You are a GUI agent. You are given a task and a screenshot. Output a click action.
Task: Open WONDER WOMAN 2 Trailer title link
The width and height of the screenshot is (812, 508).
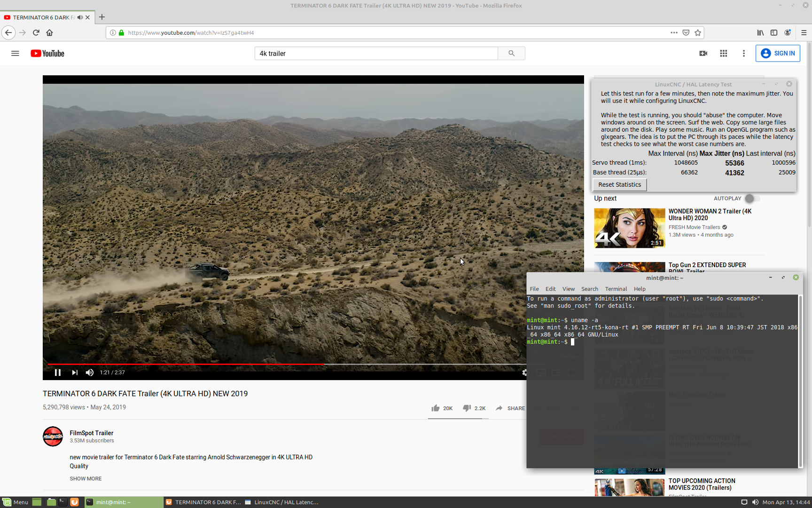[710, 214]
